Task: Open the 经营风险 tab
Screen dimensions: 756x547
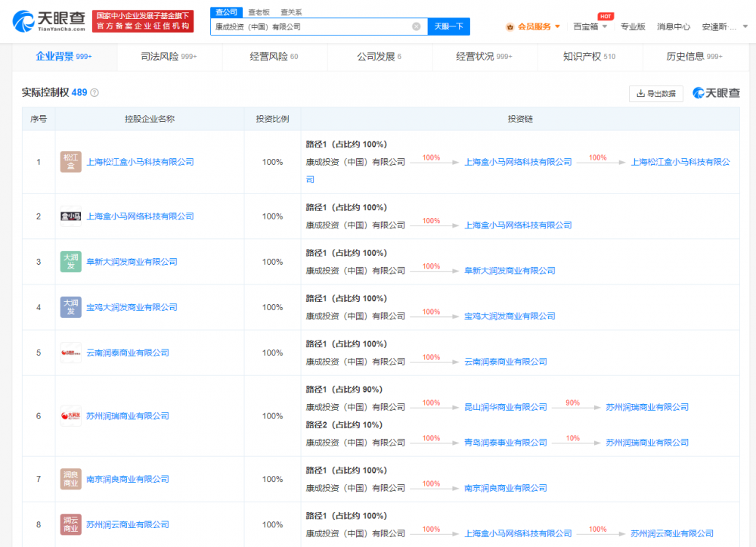Action: coord(274,57)
